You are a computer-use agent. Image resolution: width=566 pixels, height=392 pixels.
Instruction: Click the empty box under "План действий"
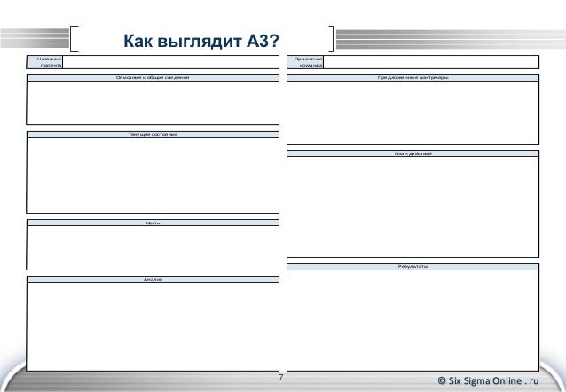click(x=413, y=208)
